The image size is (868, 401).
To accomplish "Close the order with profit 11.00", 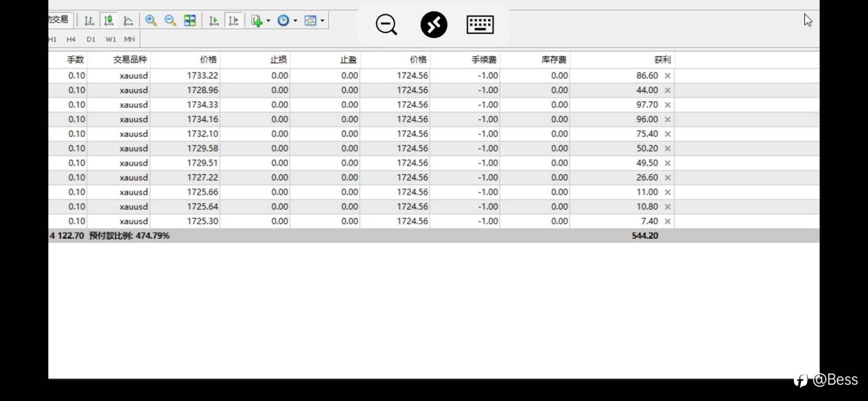I will 667,193.
